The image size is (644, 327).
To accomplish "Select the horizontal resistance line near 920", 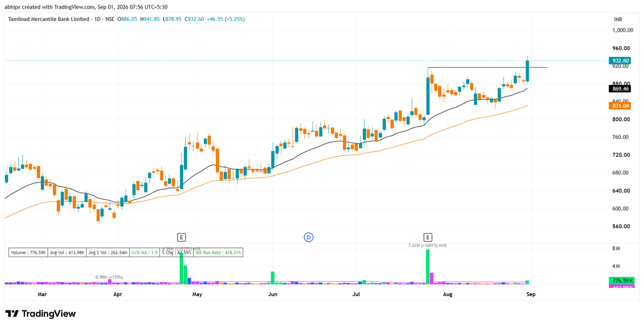I will pyautogui.click(x=487, y=67).
